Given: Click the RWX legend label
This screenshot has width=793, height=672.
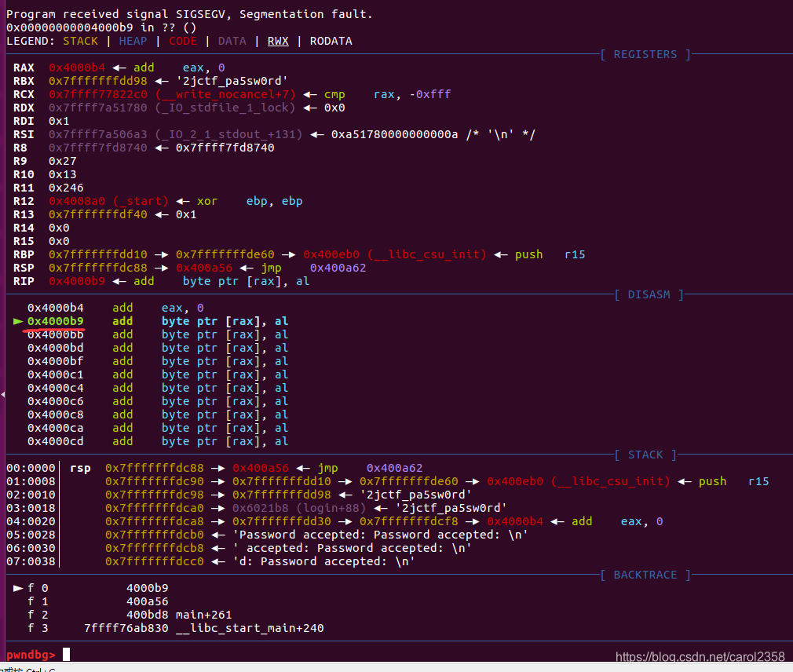Looking at the screenshot, I should tap(278, 41).
